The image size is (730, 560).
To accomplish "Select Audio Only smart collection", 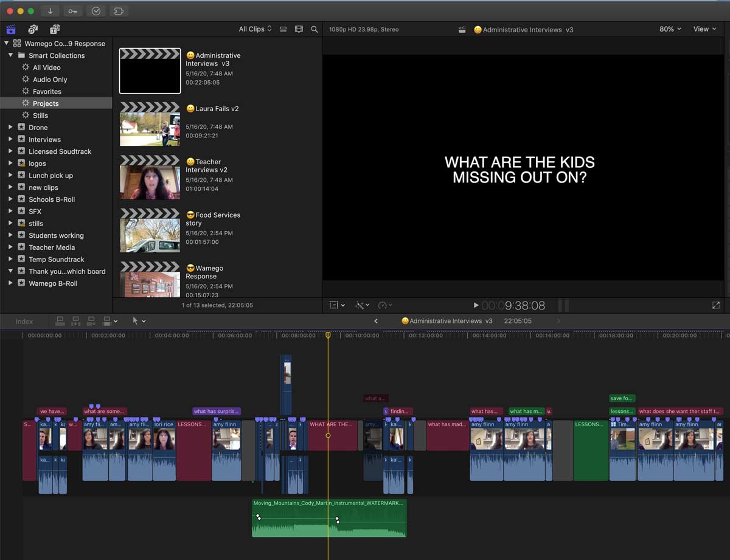I will click(50, 80).
